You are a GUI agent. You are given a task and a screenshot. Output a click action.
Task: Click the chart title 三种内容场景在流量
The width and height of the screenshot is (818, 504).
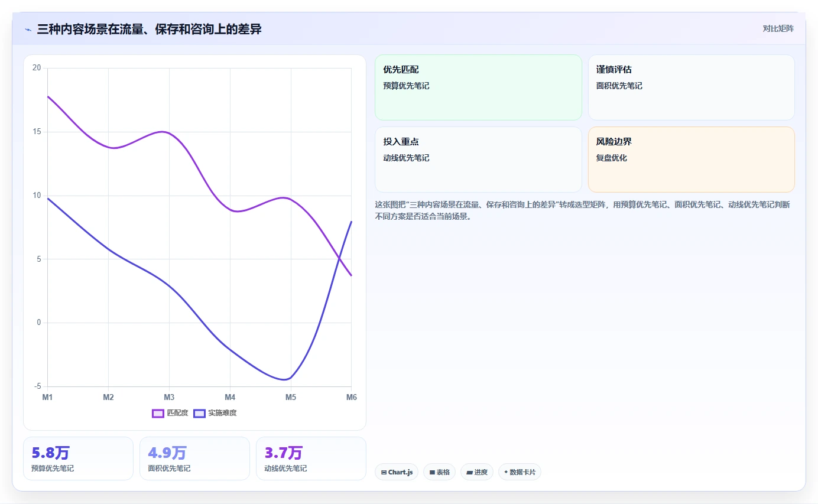[x=148, y=29]
